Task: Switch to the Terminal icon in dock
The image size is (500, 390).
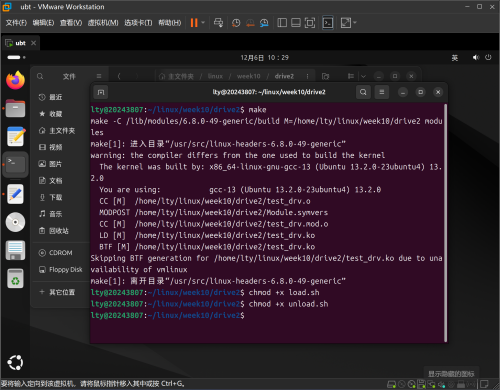Action: (15, 165)
